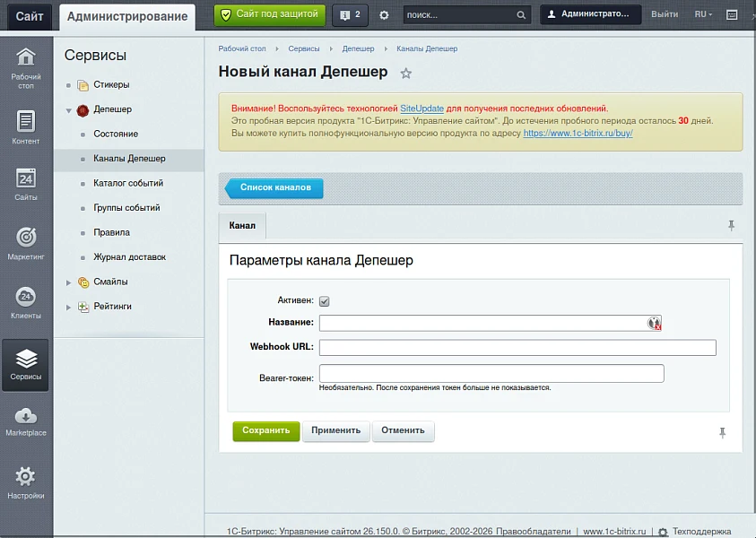Focus the Bearer-токен input field
This screenshot has height=538, width=756.
(x=491, y=373)
